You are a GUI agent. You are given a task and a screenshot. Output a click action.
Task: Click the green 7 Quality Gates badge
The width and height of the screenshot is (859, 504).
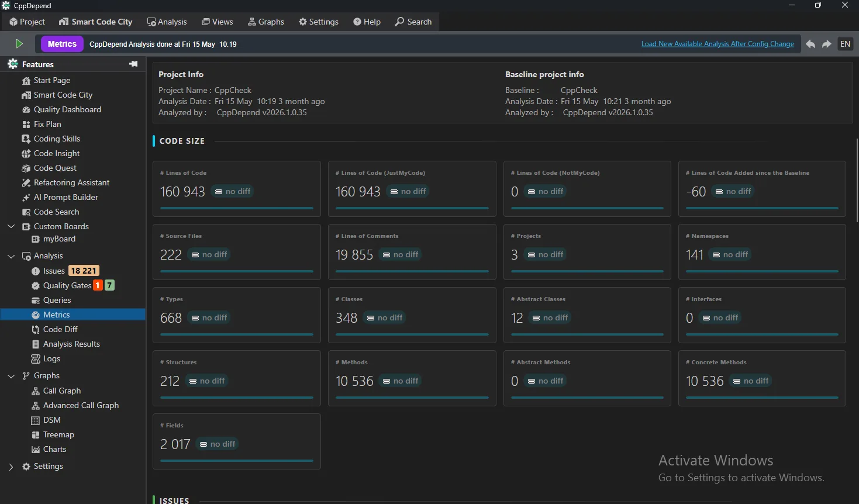coord(109,285)
